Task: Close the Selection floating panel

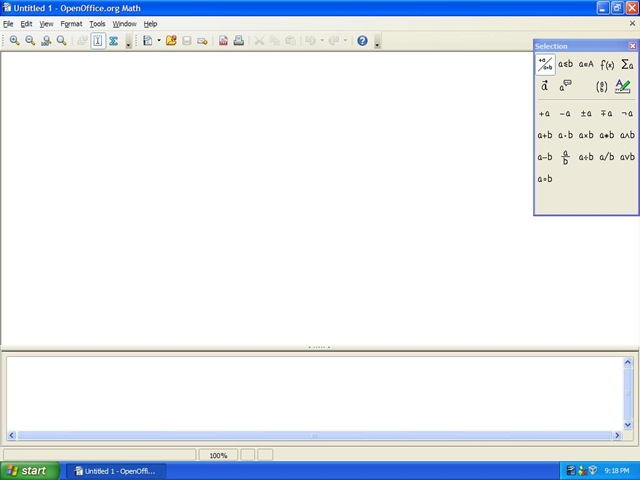Action: click(x=632, y=46)
